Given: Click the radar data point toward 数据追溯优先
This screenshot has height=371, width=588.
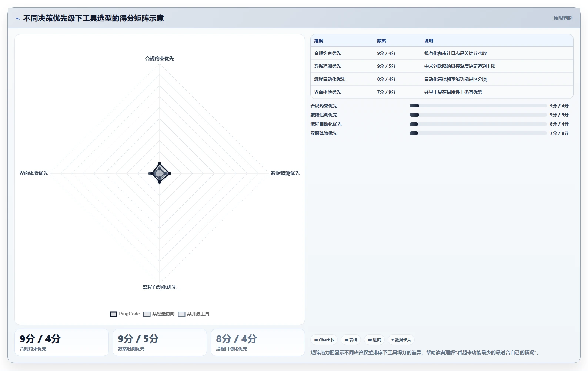Looking at the screenshot, I should (169, 173).
